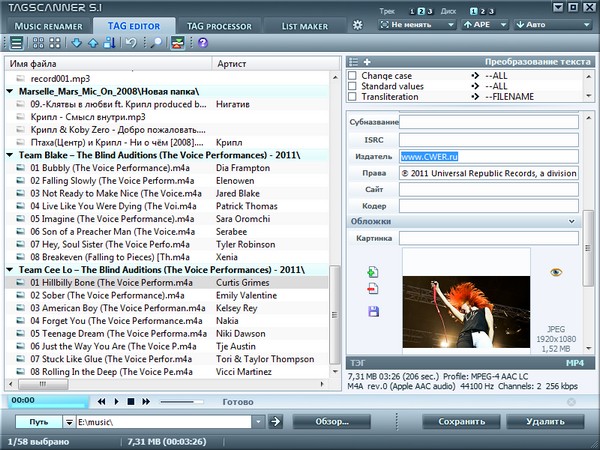The height and width of the screenshot is (450, 600).
Task: Click the undo arrow in the toolbar
Action: pos(131,43)
